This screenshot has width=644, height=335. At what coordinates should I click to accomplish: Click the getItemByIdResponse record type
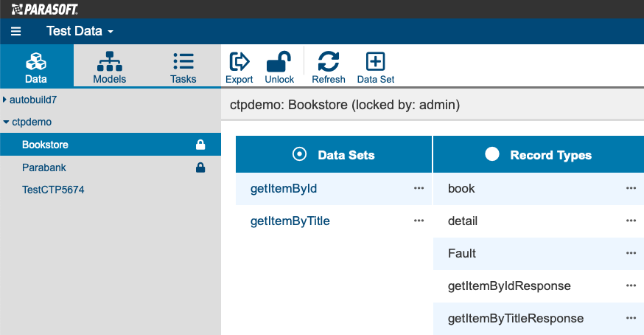[509, 286]
